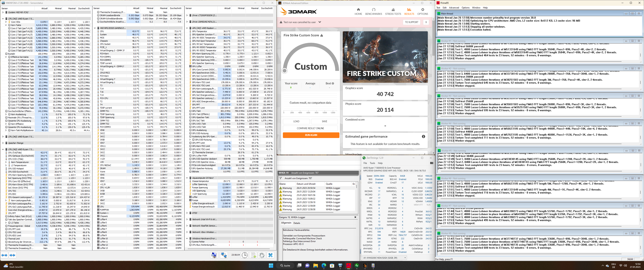Screen dimensions: 644x270
Task: Open HWiNFO sensor settings gear icon
Action: tap(262, 255)
